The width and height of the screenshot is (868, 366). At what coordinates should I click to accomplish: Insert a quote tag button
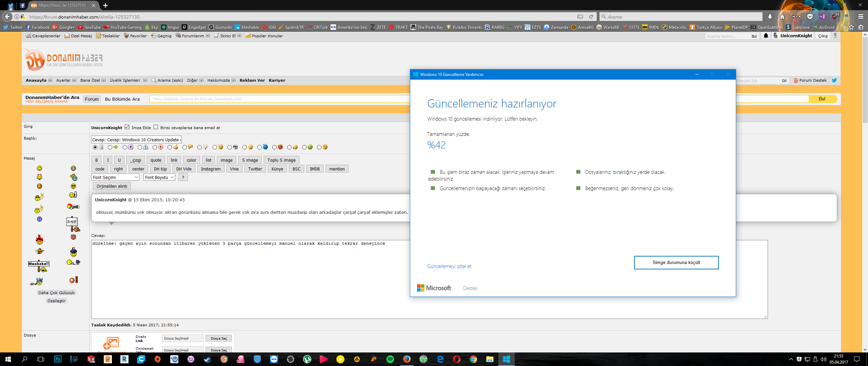coord(156,160)
